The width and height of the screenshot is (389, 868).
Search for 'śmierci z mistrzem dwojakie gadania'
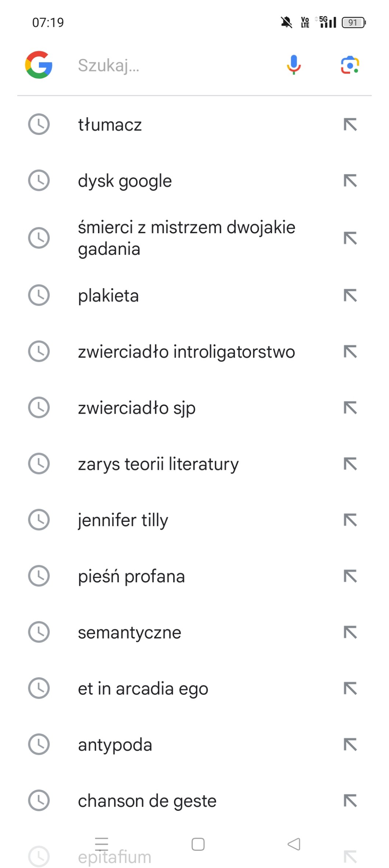pos(186,238)
